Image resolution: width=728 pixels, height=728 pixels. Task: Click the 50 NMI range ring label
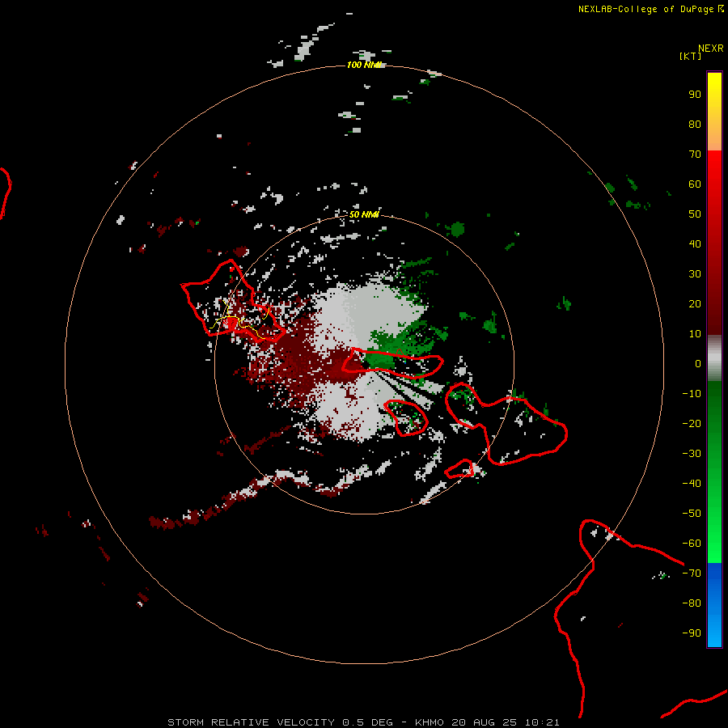(x=364, y=214)
